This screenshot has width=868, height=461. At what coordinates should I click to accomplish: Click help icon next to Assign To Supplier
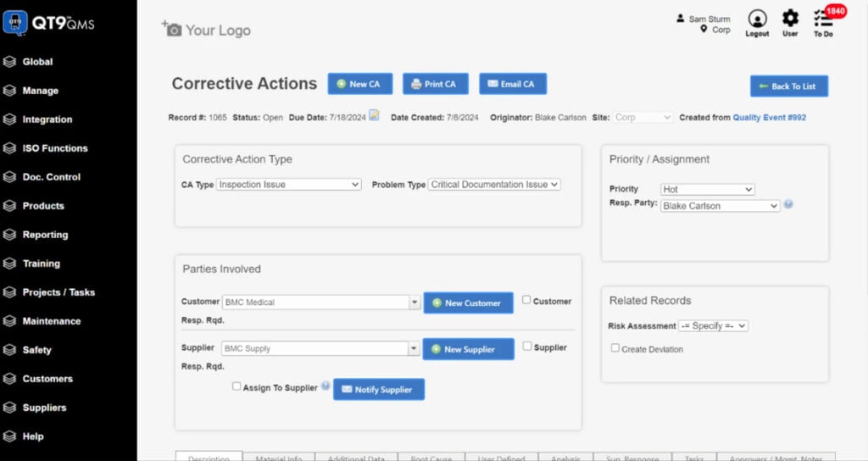coord(325,386)
